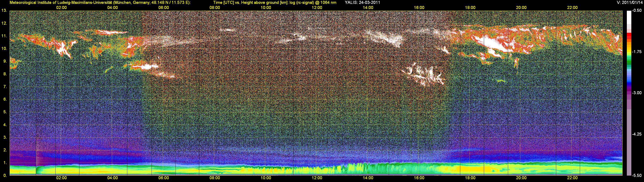Click the 11. height axis label
Screen dimensions: 644x182
[x=4, y=36]
